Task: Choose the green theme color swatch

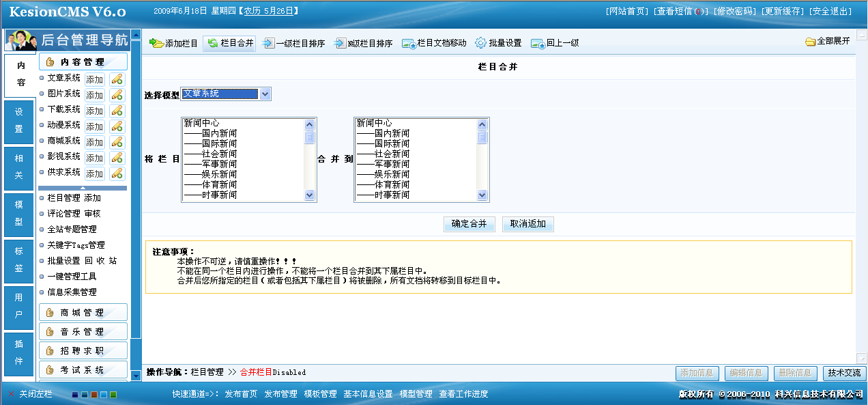Action: point(113,395)
